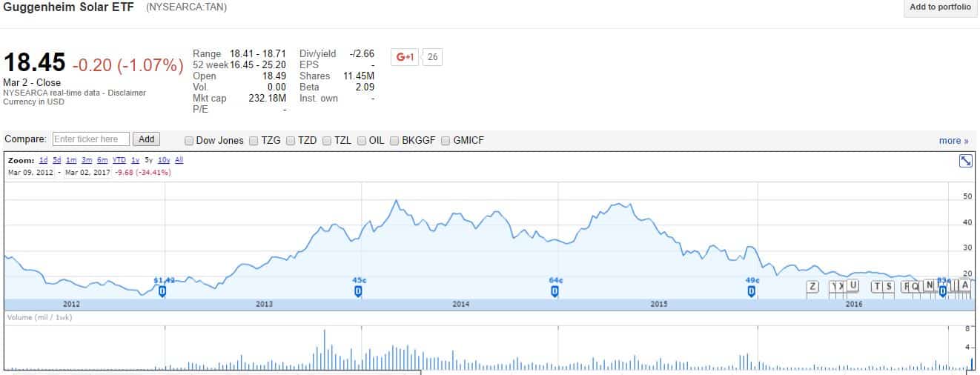Click the news flag N on chart
This screenshot has height=375, width=980.
[x=930, y=286]
